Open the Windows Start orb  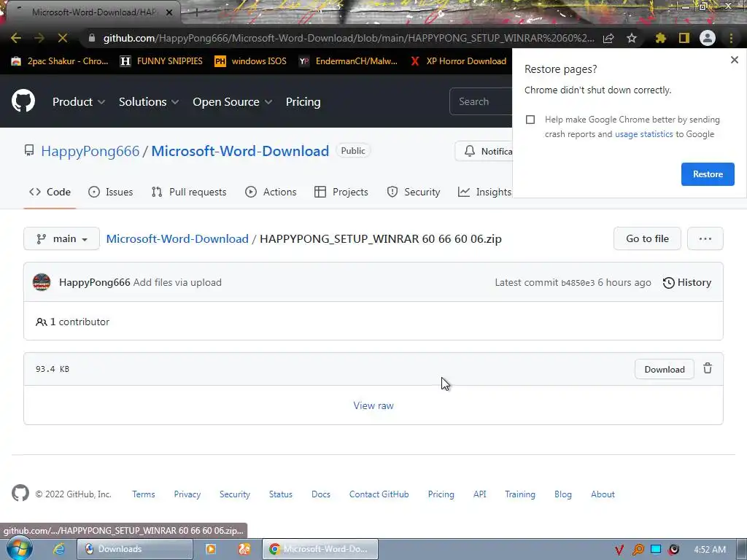pyautogui.click(x=19, y=548)
